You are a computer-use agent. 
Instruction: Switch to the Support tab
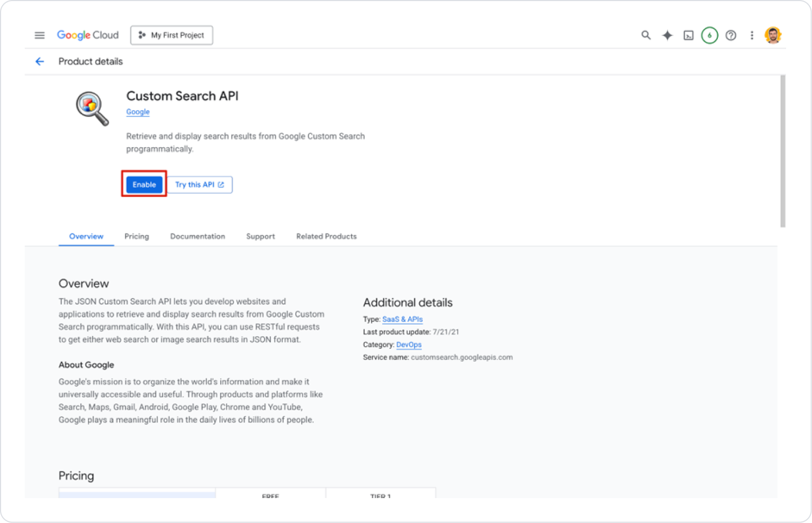point(260,237)
